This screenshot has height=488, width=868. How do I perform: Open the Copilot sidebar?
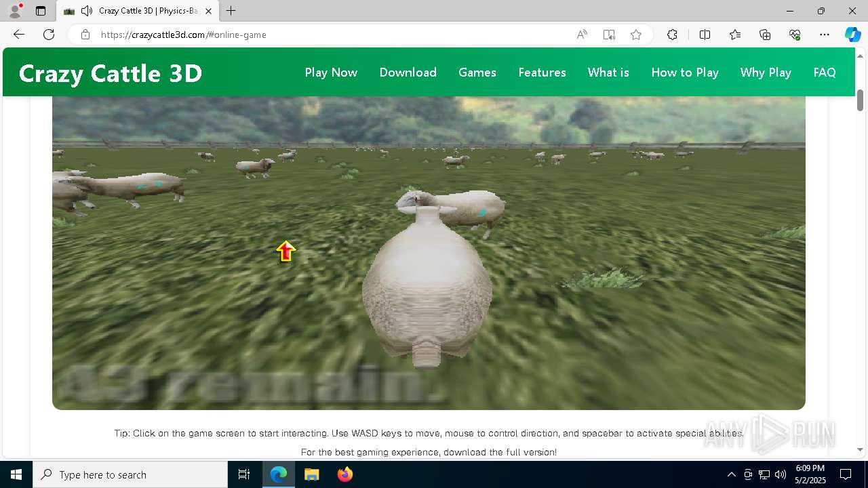pos(852,35)
